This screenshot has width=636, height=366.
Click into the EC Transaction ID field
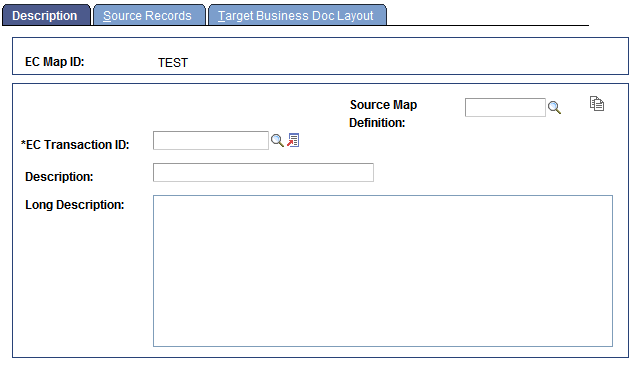[211, 140]
